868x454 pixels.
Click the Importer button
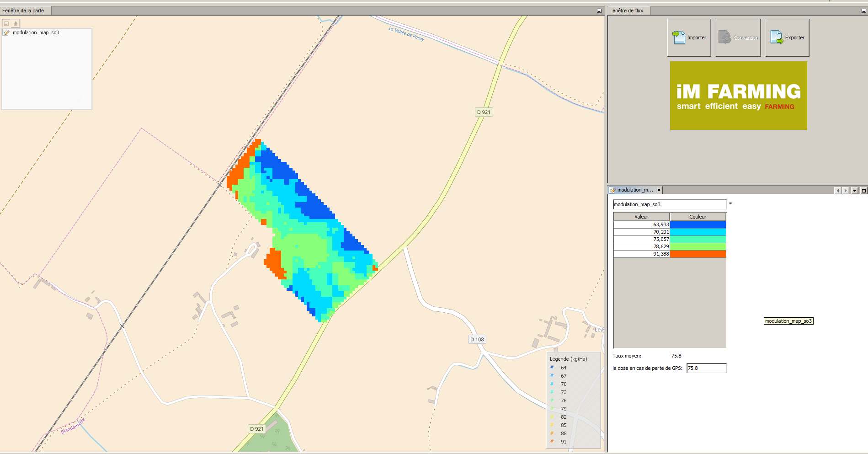point(689,37)
